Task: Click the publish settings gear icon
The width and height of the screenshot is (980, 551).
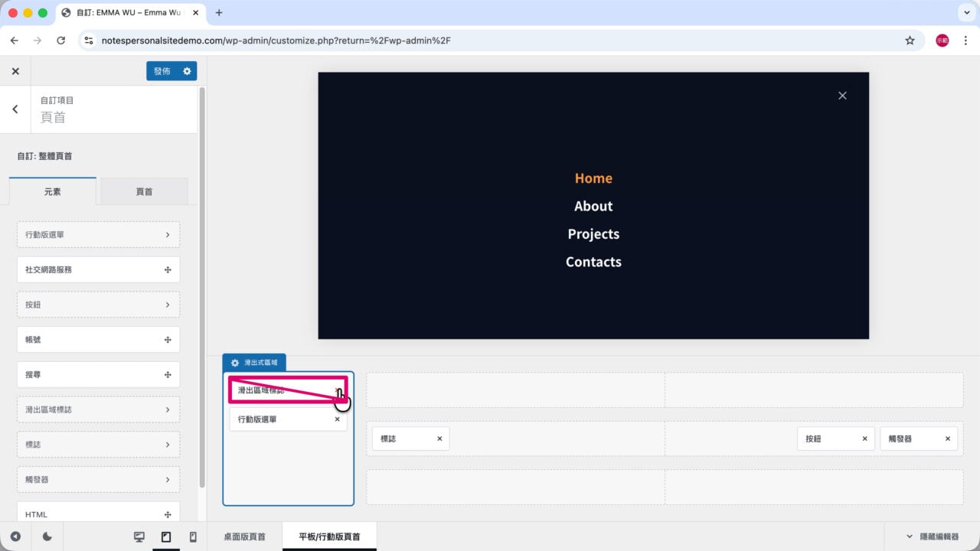Action: [x=187, y=71]
